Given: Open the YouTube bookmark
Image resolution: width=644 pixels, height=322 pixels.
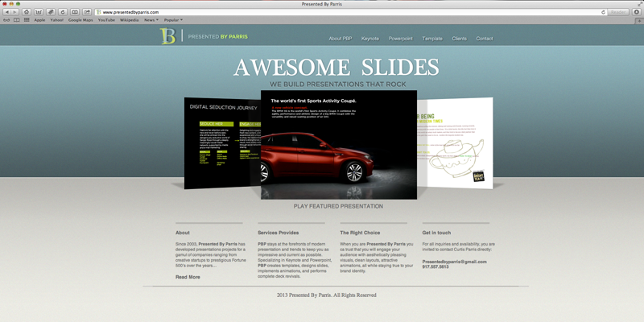Looking at the screenshot, I should 106,20.
